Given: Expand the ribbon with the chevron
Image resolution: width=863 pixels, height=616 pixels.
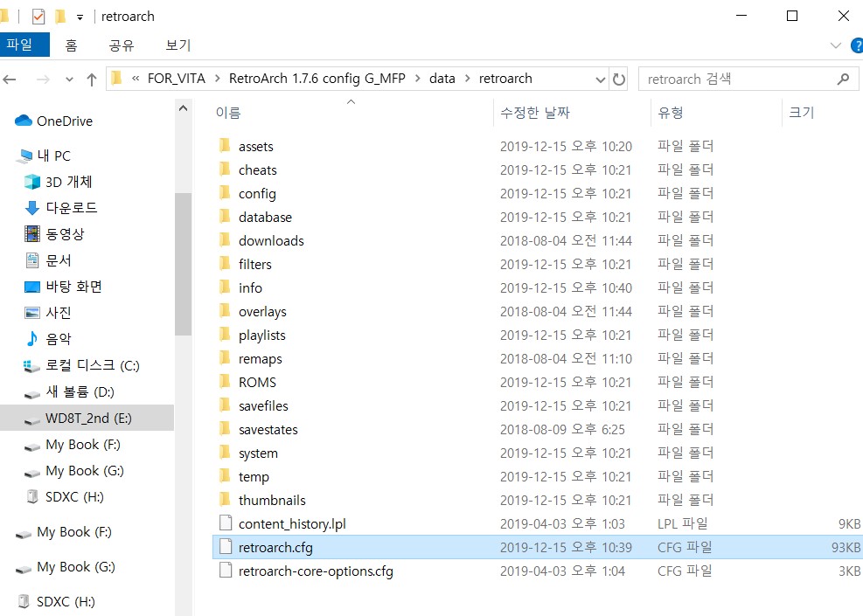Looking at the screenshot, I should tap(836, 45).
